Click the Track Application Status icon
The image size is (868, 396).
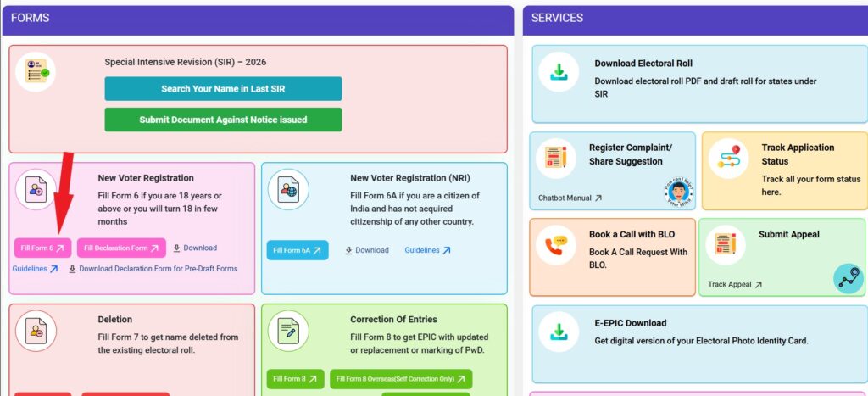(x=730, y=159)
